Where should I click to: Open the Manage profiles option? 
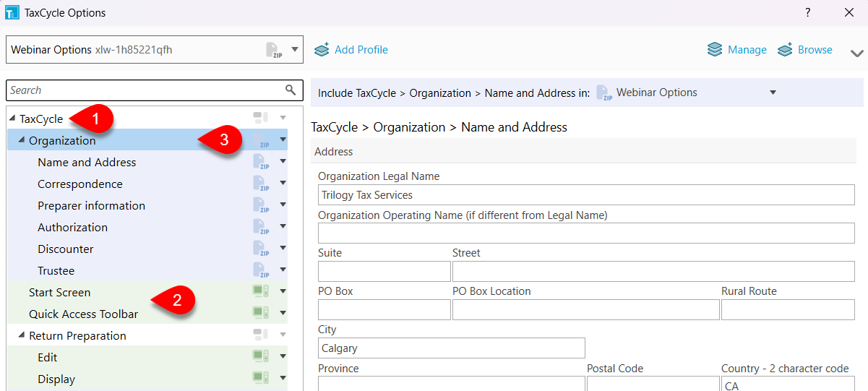click(x=736, y=50)
